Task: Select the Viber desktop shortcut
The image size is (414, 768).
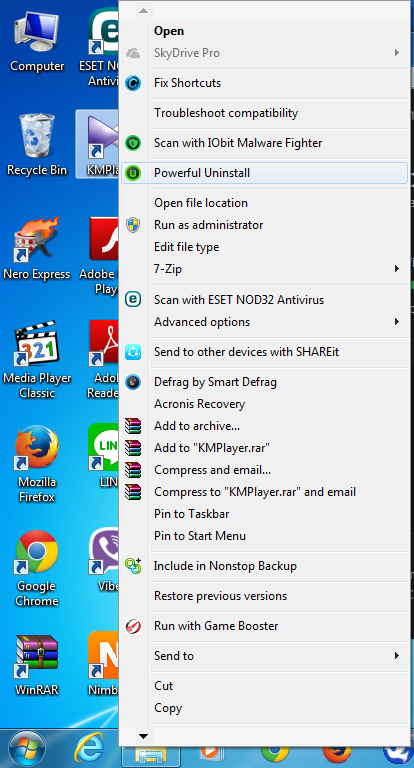Action: coord(104,561)
